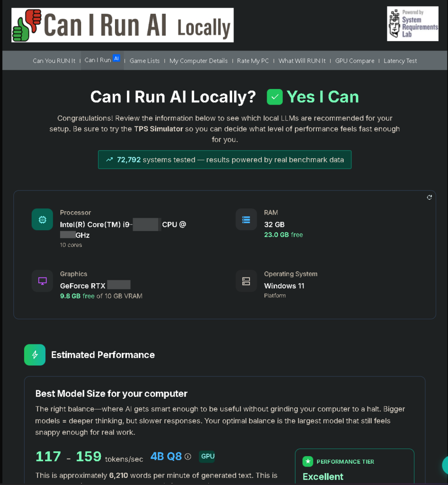Viewport: 448px width, 485px height.
Task: Click the green checkmark next to Yes I Can
Action: tap(275, 97)
